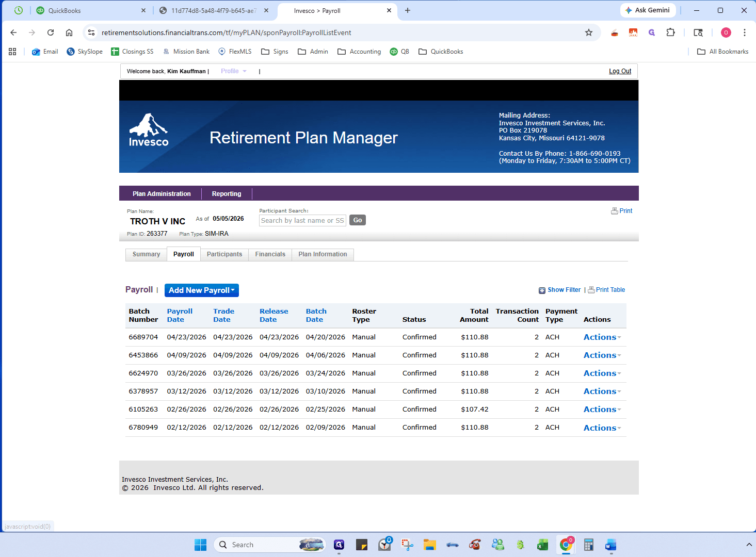Click the Go search button
This screenshot has width=756, height=557.
pos(358,220)
